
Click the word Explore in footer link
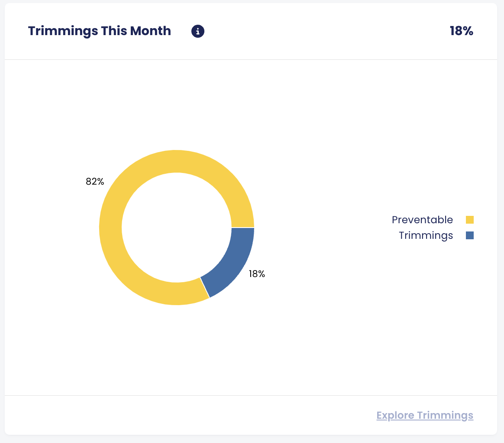pyautogui.click(x=394, y=415)
